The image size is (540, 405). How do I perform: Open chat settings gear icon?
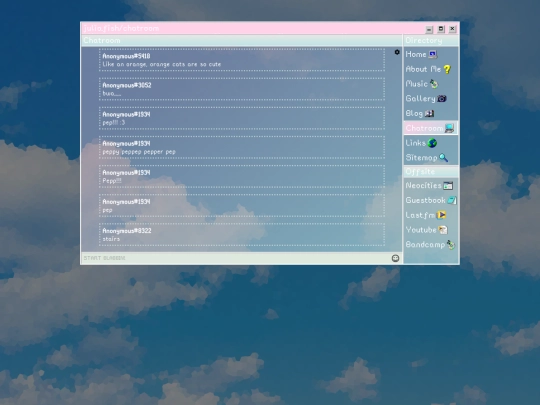(x=397, y=52)
